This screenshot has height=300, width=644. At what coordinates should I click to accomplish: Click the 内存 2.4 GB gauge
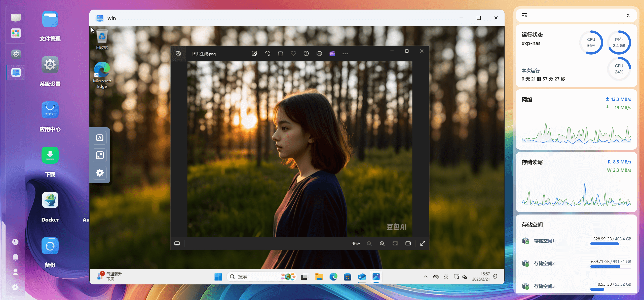(619, 42)
